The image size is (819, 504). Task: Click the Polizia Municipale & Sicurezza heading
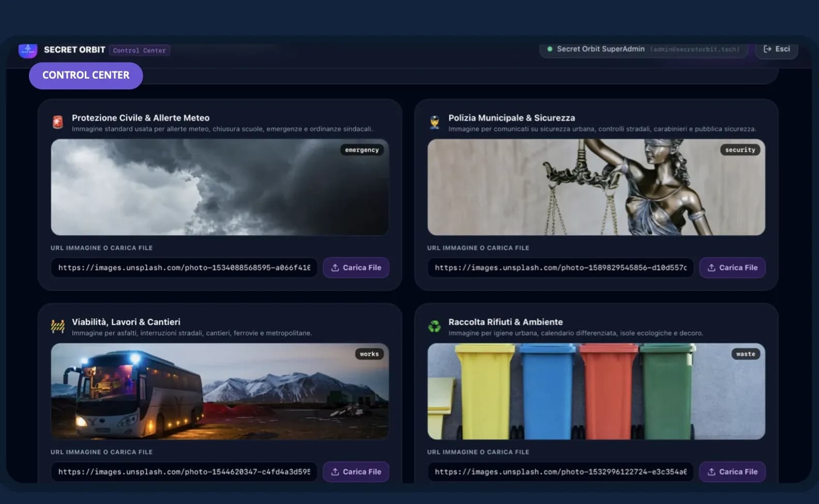(x=512, y=118)
